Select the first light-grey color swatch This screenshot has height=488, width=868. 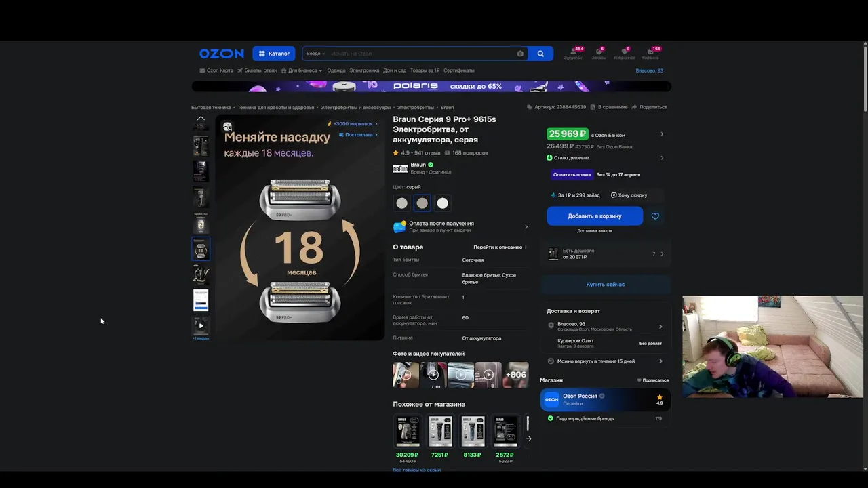[x=402, y=203]
